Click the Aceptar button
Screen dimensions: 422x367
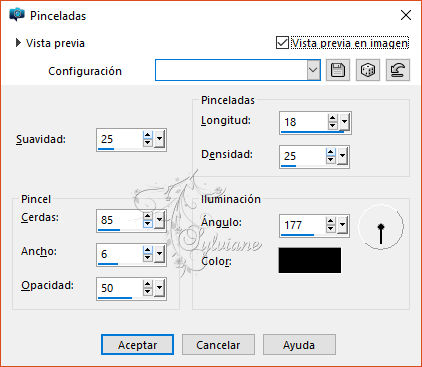tap(137, 345)
